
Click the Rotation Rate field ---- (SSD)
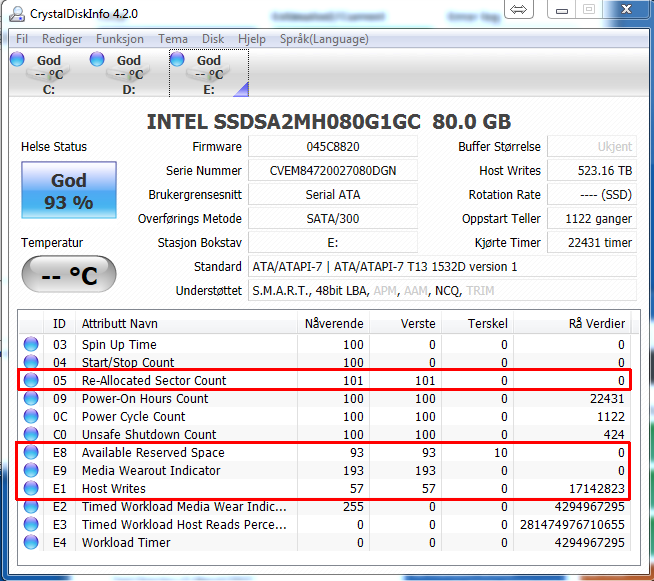592,195
